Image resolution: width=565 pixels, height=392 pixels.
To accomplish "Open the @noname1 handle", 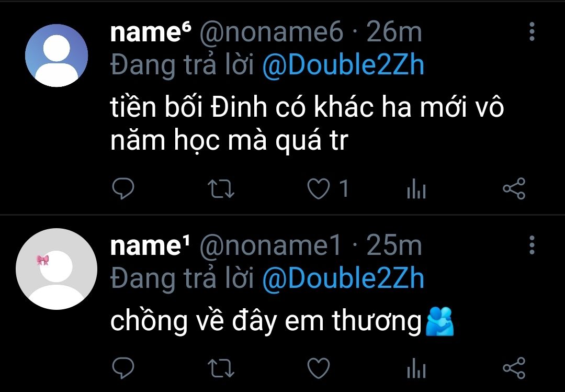I will coord(270,245).
